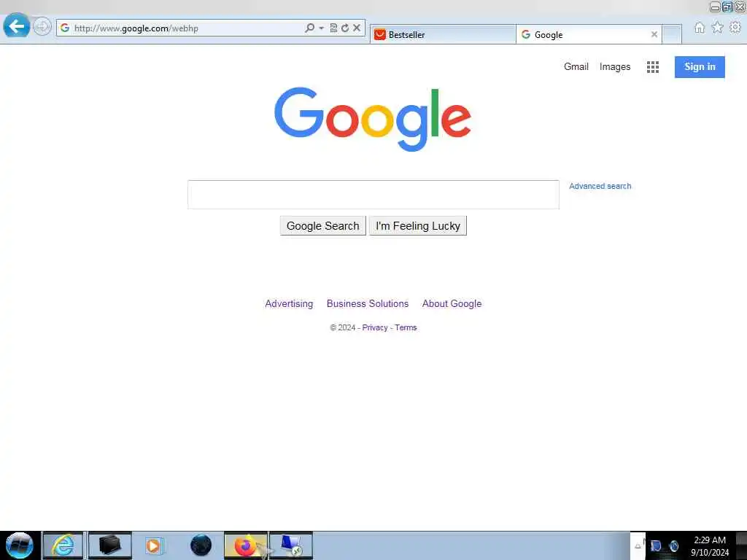Click the search magnifier icon in address bar
Image resolution: width=747 pixels, height=560 pixels.
coord(309,28)
